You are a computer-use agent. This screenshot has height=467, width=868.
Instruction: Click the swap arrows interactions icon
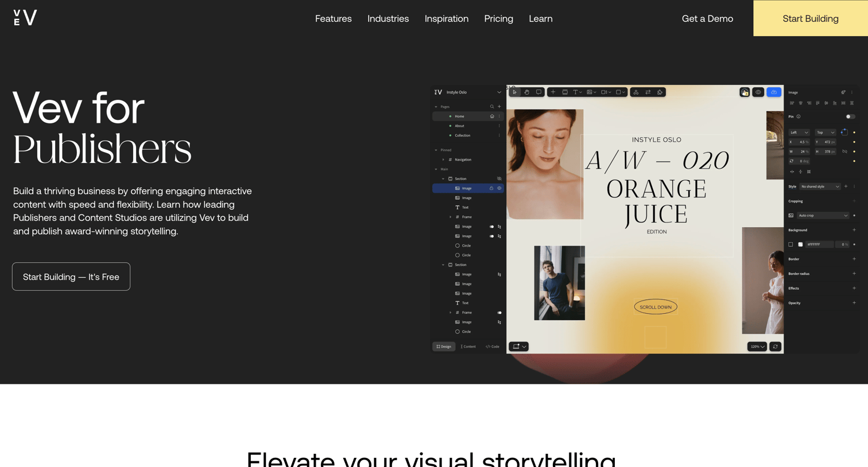648,92
